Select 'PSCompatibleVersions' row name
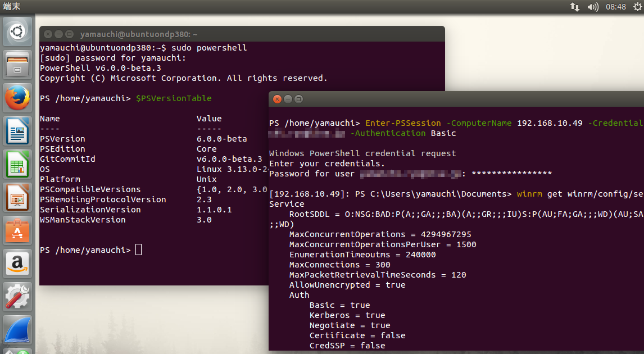 click(x=90, y=189)
